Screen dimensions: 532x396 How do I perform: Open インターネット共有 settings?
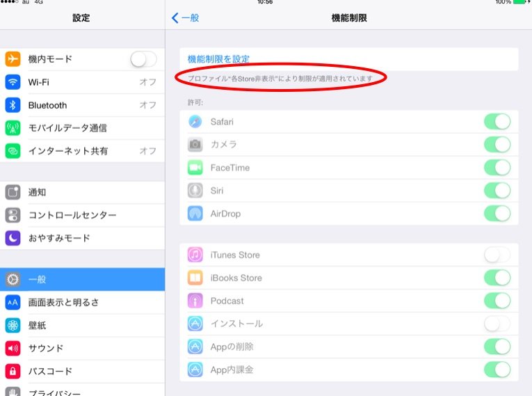[x=83, y=151]
